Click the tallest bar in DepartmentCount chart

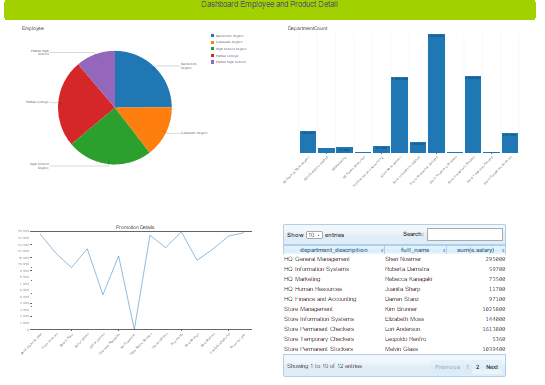click(436, 93)
